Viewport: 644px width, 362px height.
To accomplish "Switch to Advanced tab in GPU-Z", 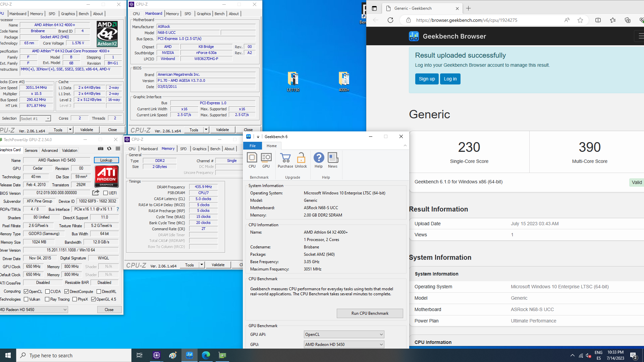I will tap(50, 150).
